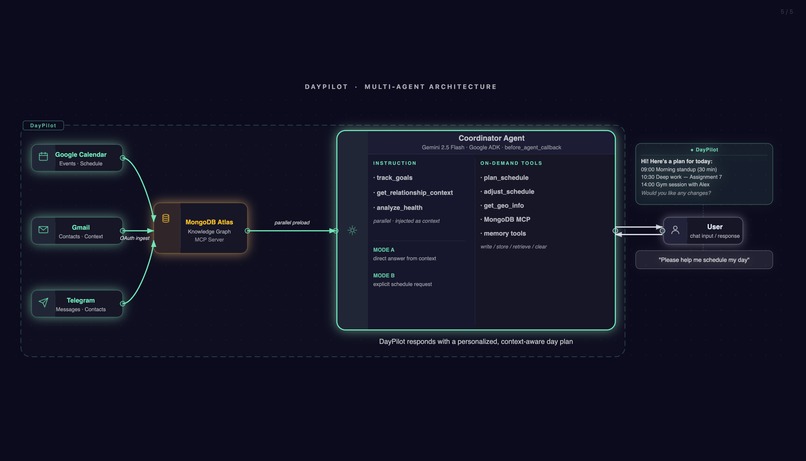Click the 'get_geo_info' tool item
This screenshot has height=461, width=806.
[502, 205]
